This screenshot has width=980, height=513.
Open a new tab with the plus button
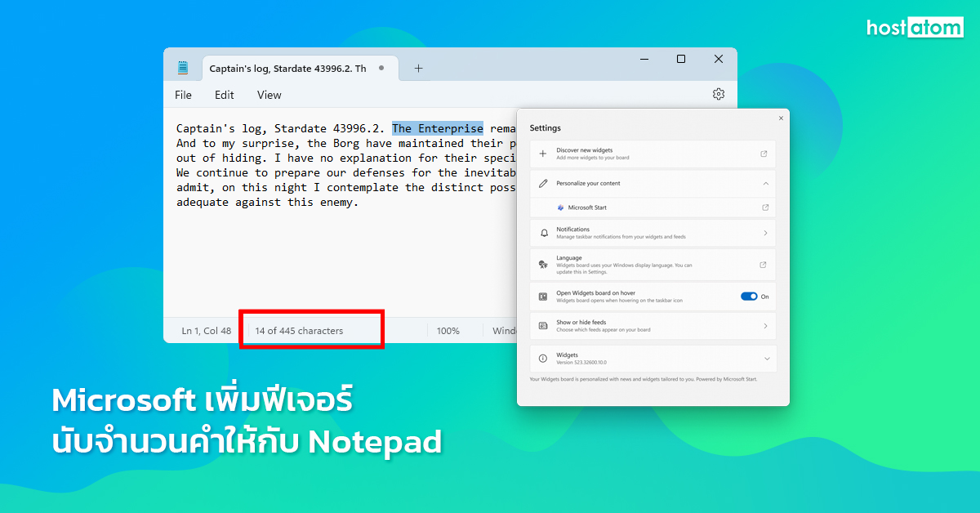(418, 69)
